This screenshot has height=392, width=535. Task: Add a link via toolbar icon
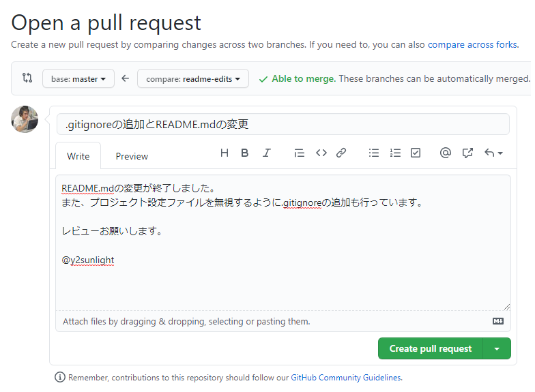[x=341, y=153]
